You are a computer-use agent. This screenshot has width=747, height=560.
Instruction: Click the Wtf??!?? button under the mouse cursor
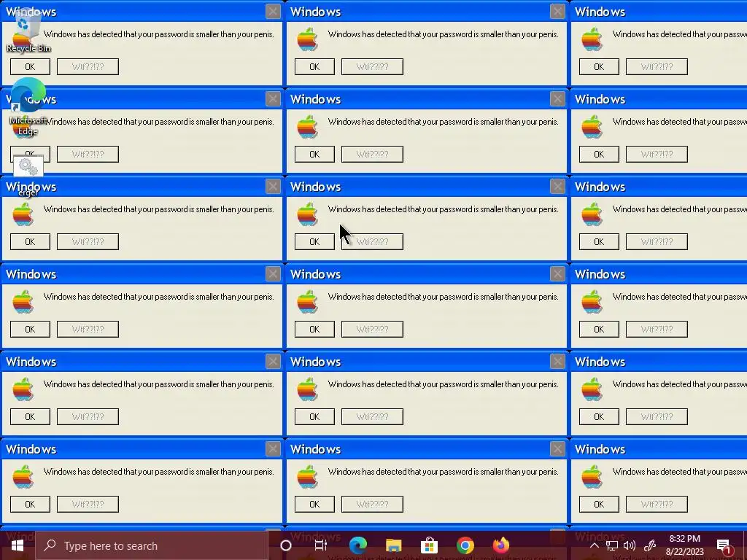tap(372, 242)
